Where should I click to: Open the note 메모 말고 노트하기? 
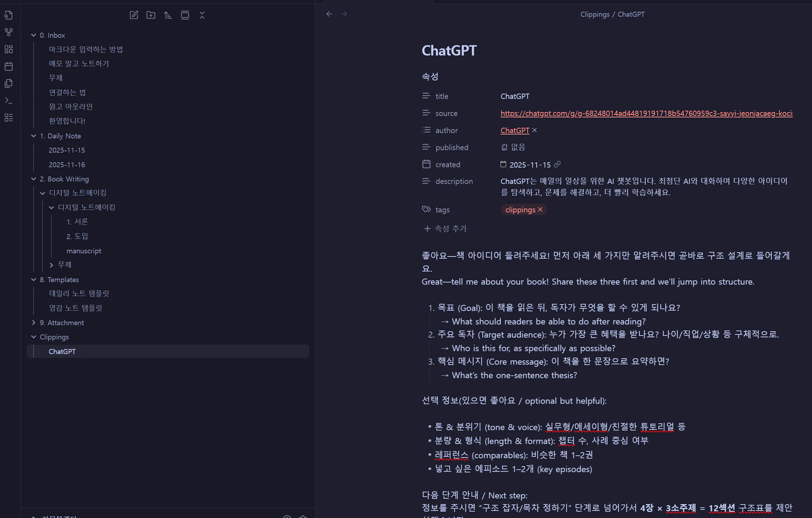[79, 64]
